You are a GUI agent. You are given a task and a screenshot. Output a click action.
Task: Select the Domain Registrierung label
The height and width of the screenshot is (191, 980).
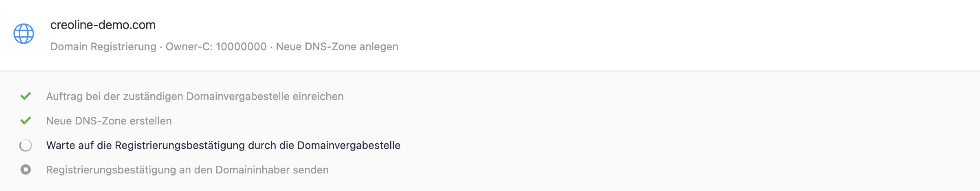[x=103, y=47]
